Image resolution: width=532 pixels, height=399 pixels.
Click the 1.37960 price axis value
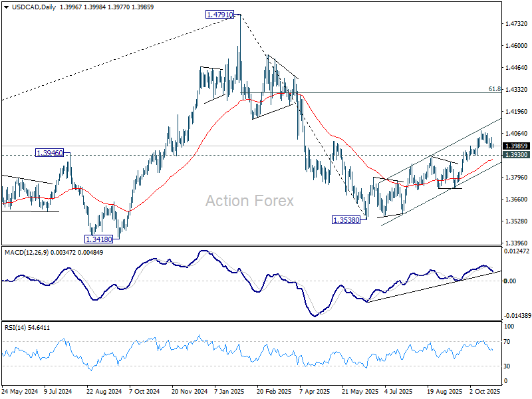tap(517, 178)
